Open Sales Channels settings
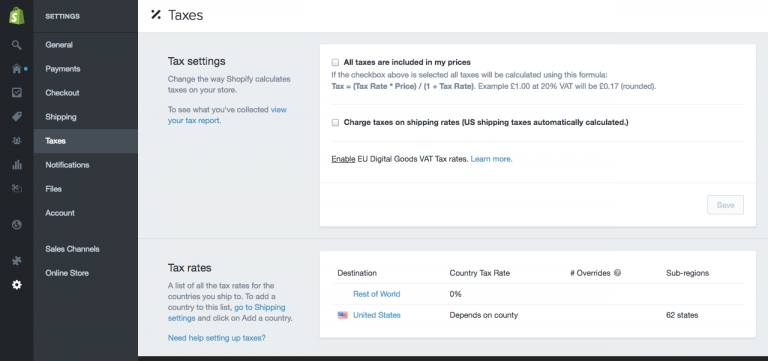The height and width of the screenshot is (361, 768). point(85,249)
